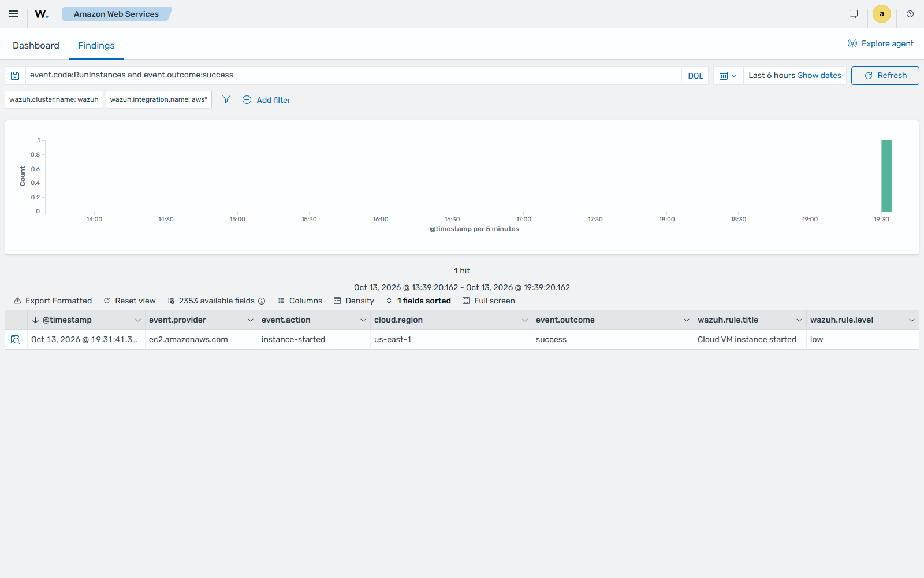This screenshot has width=924, height=578.
Task: Open the Density settings
Action: (x=354, y=301)
